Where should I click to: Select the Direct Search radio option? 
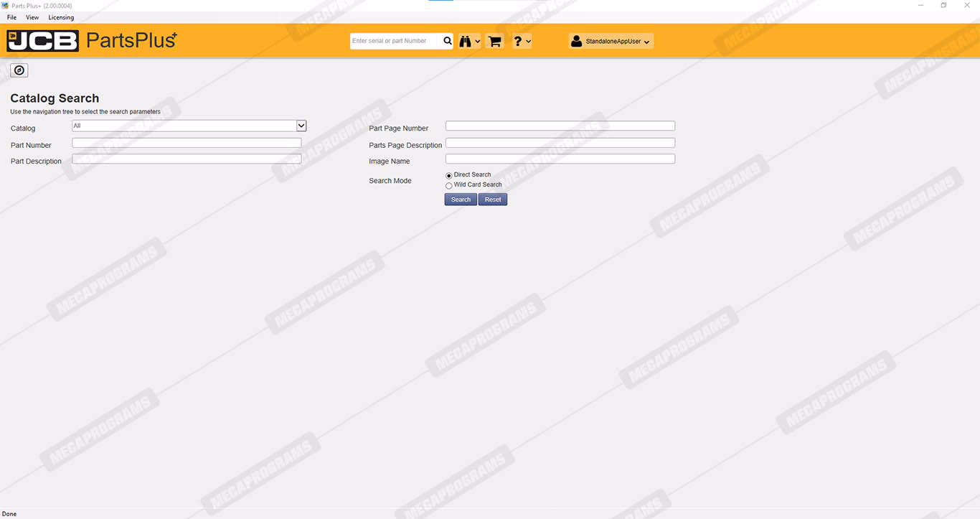[x=449, y=175]
